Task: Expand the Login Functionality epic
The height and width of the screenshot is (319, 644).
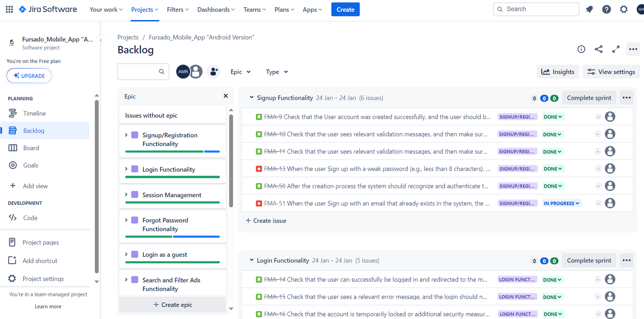Action: point(126,169)
